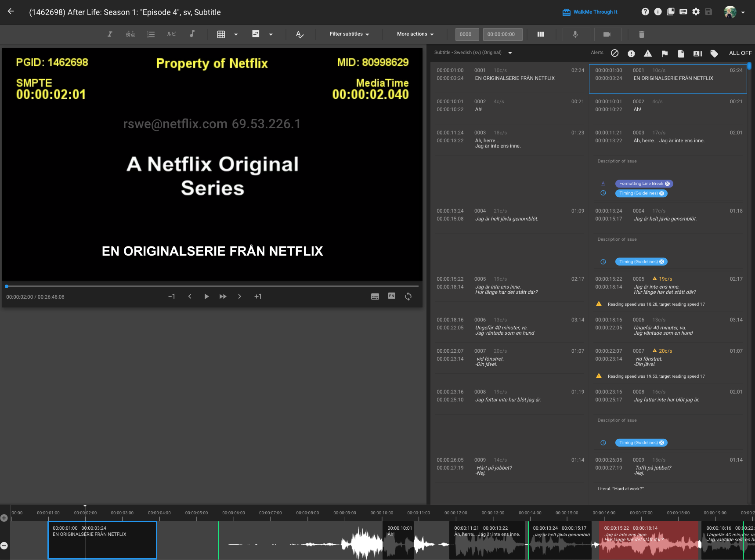The height and width of the screenshot is (560, 755).
Task: Select timeline clip EN ORIGINALSERIE FRÅN NETFLIX
Action: [x=102, y=540]
